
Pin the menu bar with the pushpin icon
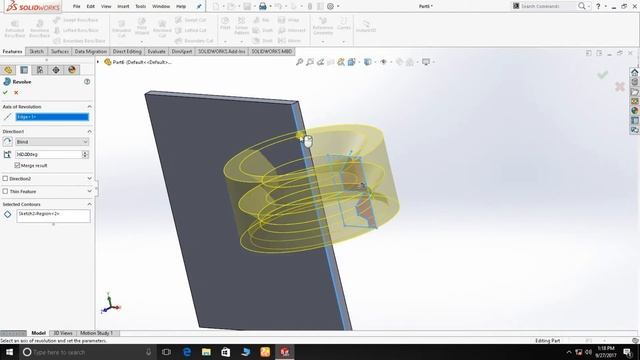click(x=199, y=6)
